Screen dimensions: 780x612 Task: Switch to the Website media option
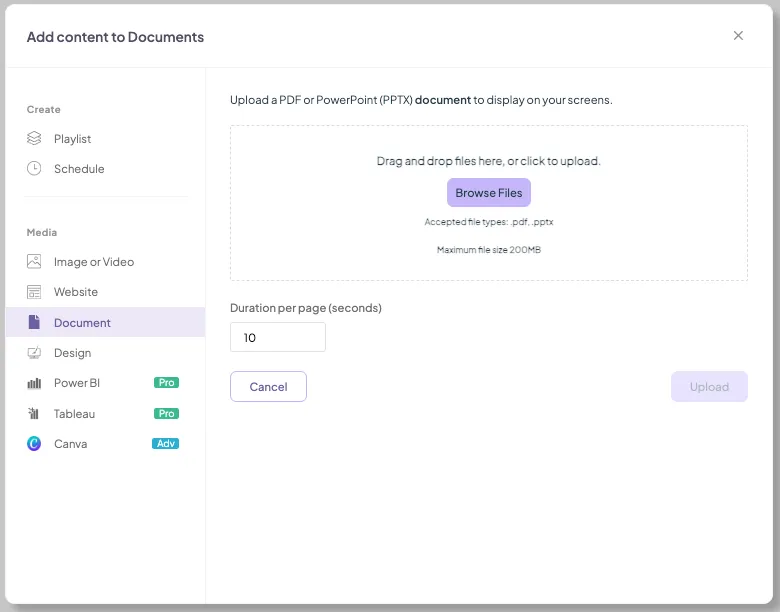pyautogui.click(x=105, y=292)
